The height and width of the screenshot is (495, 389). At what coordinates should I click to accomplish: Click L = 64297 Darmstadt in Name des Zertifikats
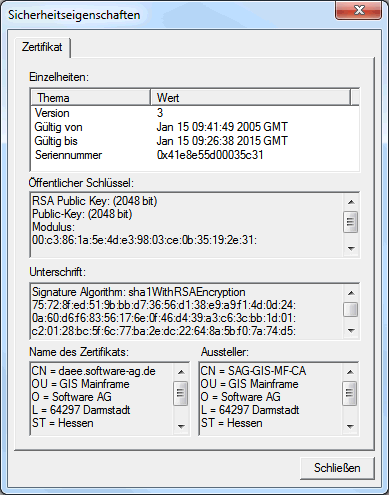point(81,410)
